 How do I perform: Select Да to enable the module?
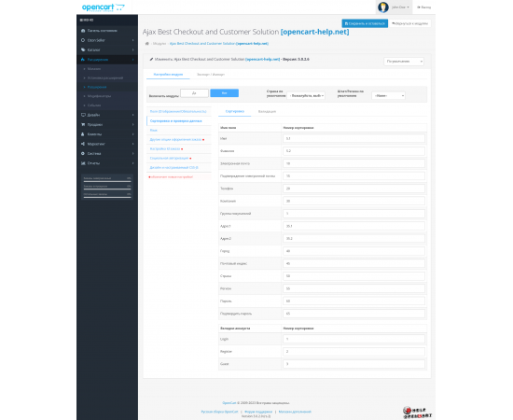(x=194, y=93)
